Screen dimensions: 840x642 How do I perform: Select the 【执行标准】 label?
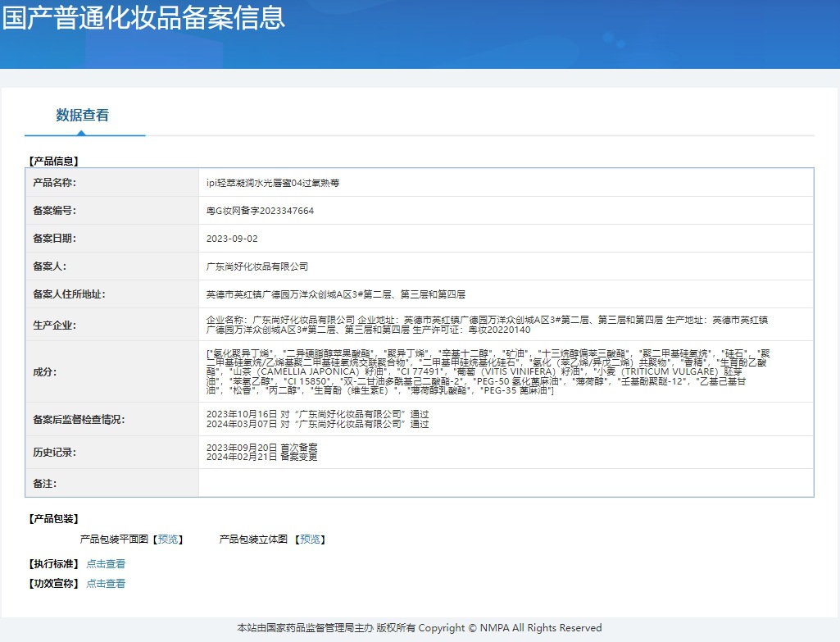click(53, 564)
